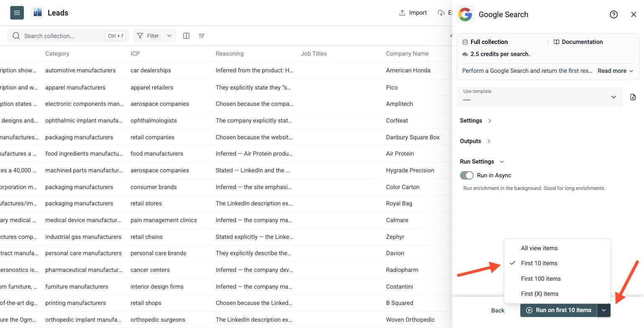The image size is (644, 328).
Task: Click the Company Name column header
Action: point(407,54)
